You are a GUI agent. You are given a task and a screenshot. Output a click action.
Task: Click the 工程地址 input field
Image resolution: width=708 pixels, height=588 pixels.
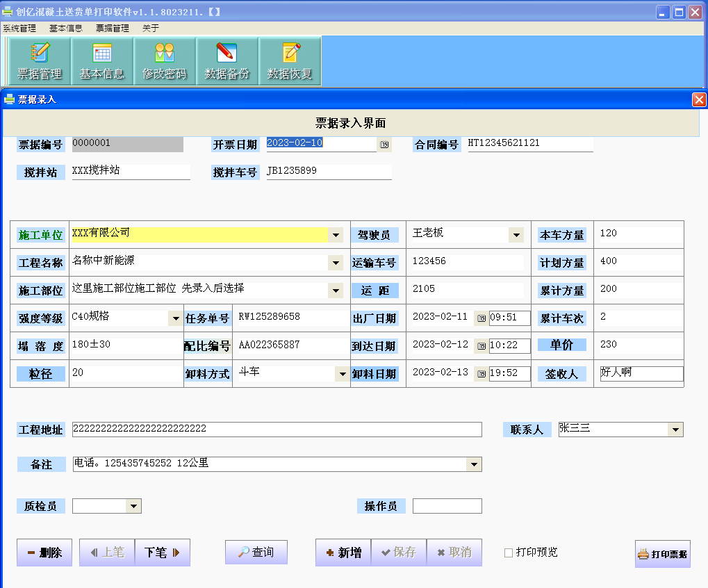point(277,430)
